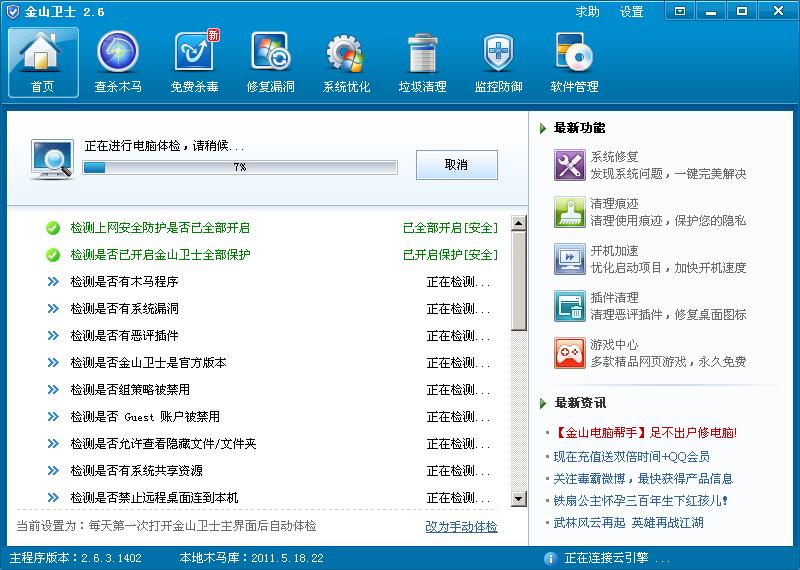Open the 设置 settings menu
The width and height of the screenshot is (800, 570).
(632, 11)
